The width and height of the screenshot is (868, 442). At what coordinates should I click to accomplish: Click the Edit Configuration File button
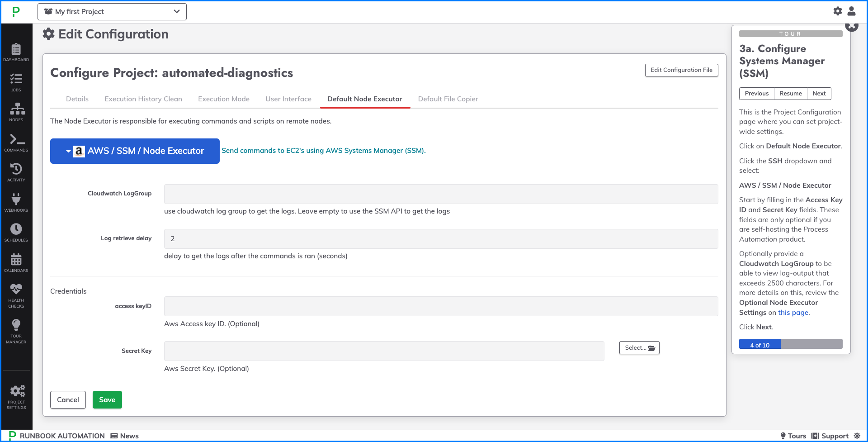[681, 70]
